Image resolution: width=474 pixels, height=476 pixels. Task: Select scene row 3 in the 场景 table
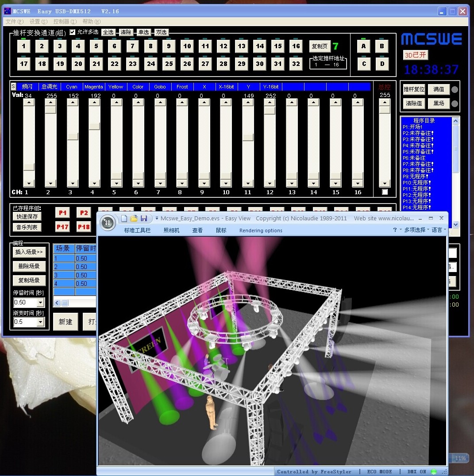75,275
